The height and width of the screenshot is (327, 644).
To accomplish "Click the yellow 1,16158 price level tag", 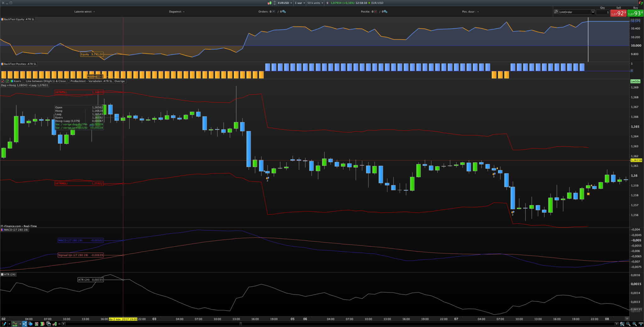I will 636,161.
